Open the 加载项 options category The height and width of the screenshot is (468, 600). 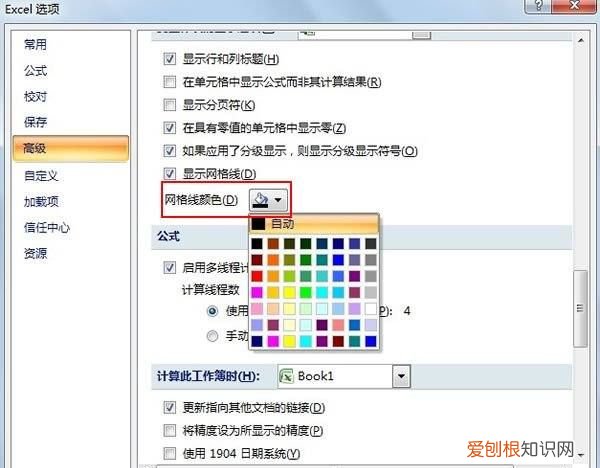[x=41, y=202]
